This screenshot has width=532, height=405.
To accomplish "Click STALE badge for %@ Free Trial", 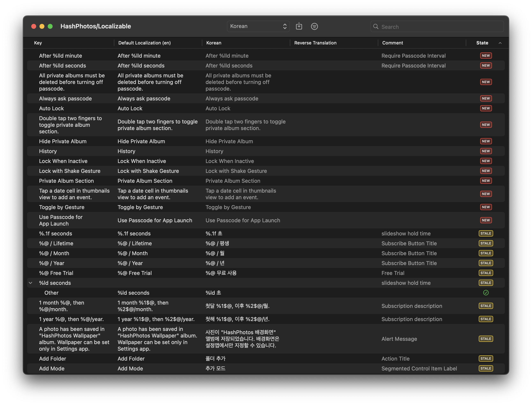I will [x=486, y=273].
